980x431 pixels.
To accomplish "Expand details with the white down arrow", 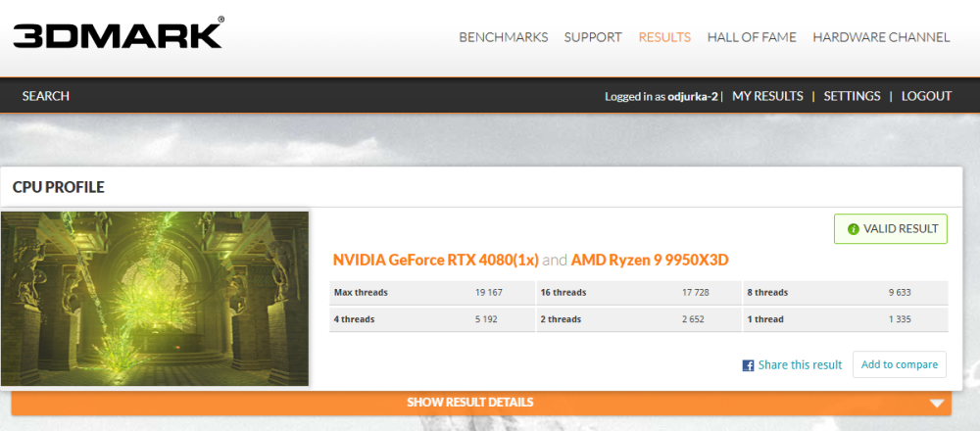I will point(936,404).
